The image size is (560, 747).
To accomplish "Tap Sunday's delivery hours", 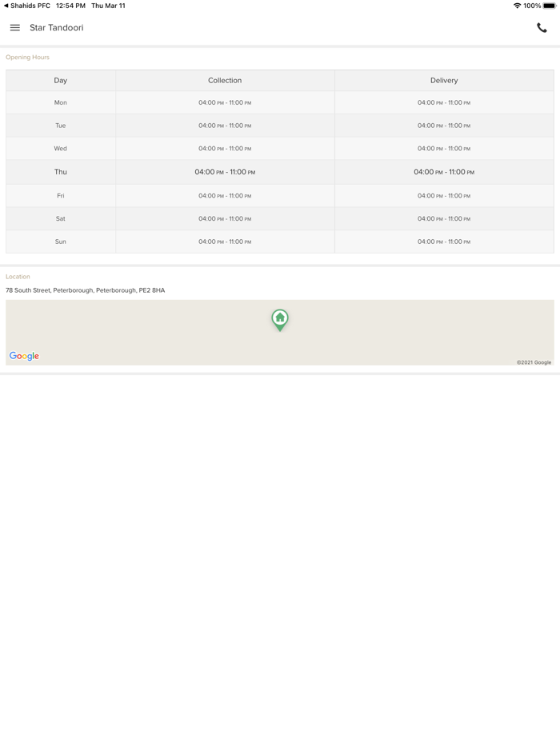I will (x=444, y=242).
